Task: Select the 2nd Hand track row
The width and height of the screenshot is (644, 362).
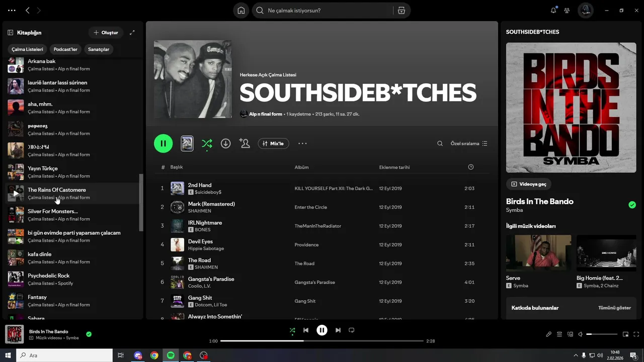Action: 321,188
